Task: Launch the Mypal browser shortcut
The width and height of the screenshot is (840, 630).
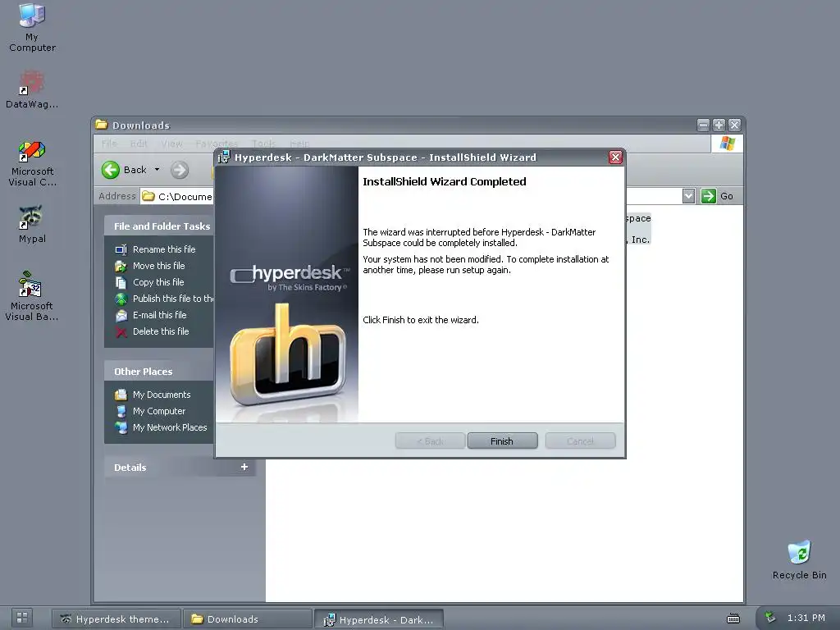Action: (x=32, y=224)
